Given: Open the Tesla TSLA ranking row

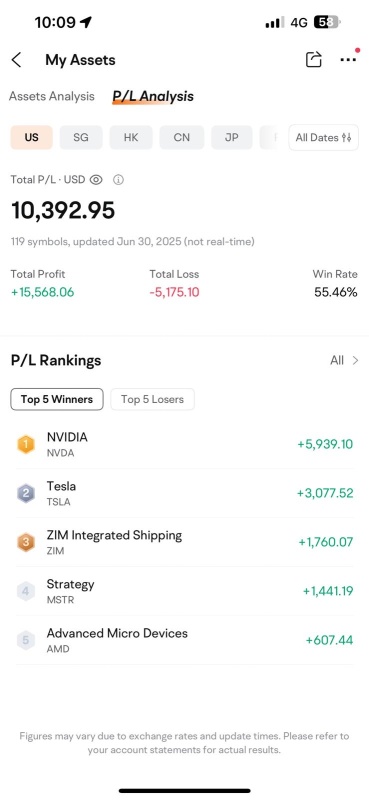Looking at the screenshot, I should (x=184, y=493).
